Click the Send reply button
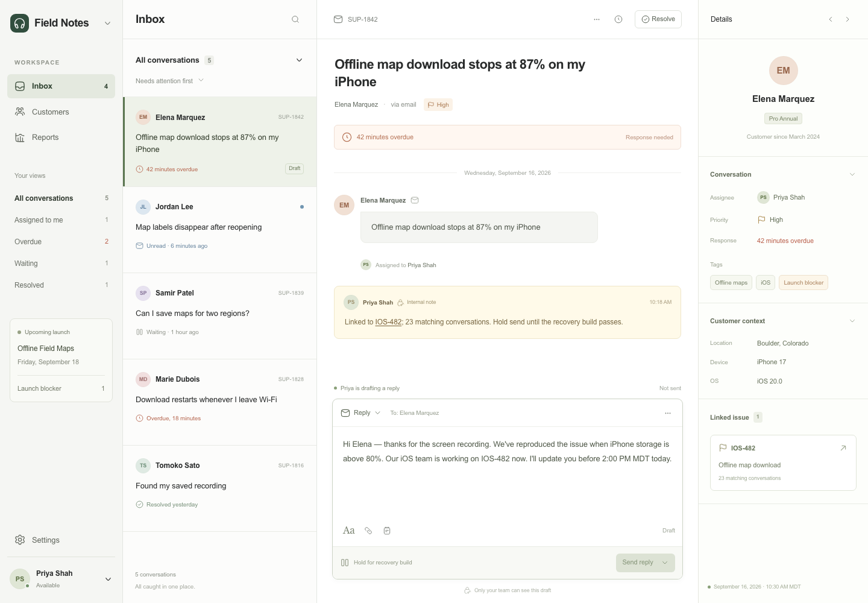 tap(637, 563)
